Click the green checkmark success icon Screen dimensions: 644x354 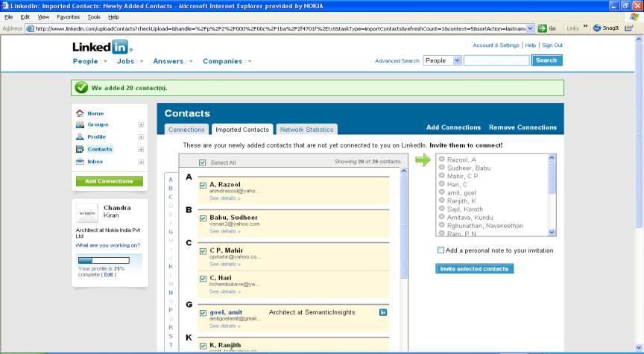81,87
